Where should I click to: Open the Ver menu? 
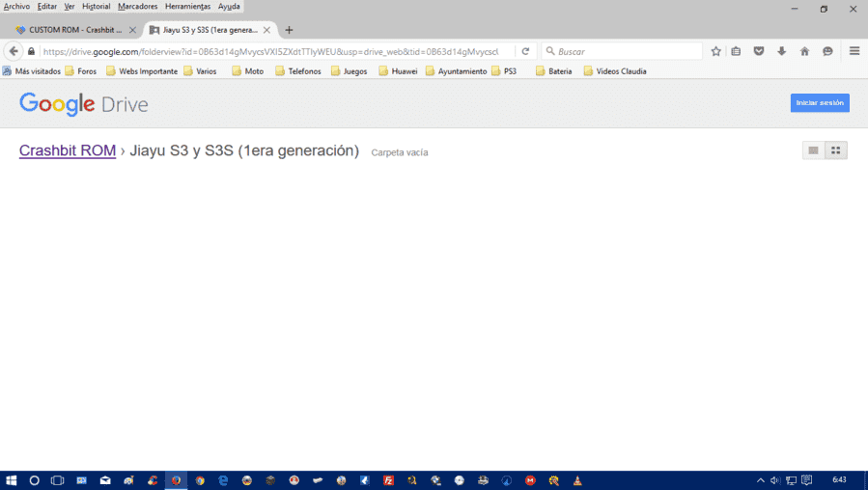pos(70,6)
